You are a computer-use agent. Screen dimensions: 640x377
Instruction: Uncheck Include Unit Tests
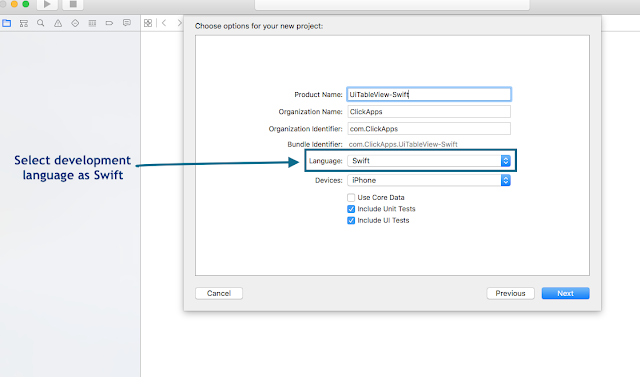tap(351, 209)
